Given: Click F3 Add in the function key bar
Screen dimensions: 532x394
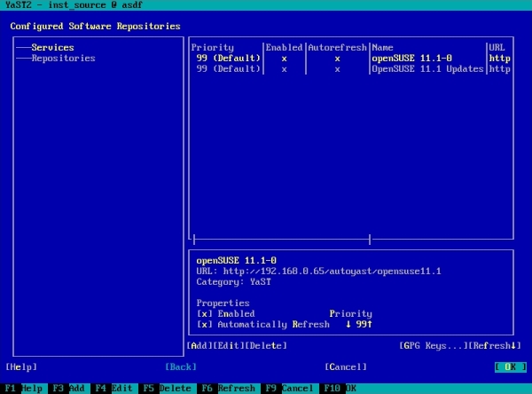Looking at the screenshot, I should pyautogui.click(x=68, y=388).
